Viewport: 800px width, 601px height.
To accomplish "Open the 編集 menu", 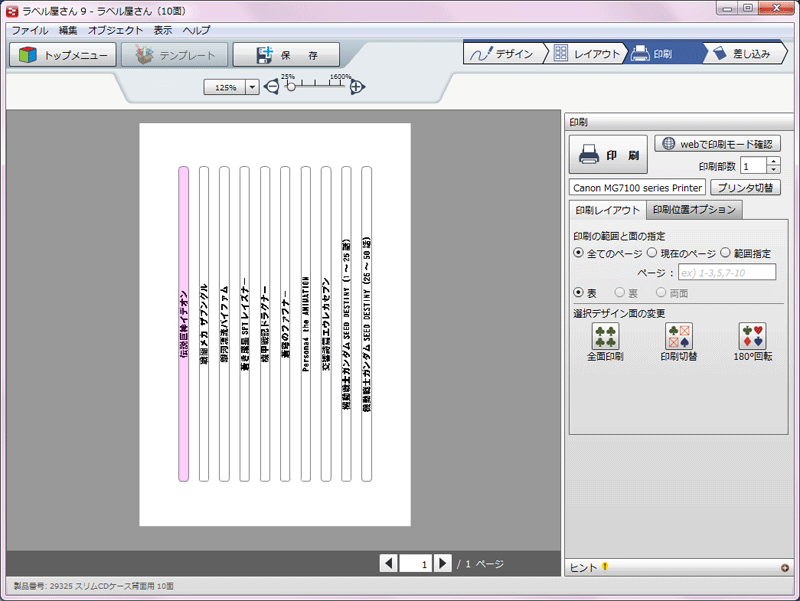I will [68, 30].
